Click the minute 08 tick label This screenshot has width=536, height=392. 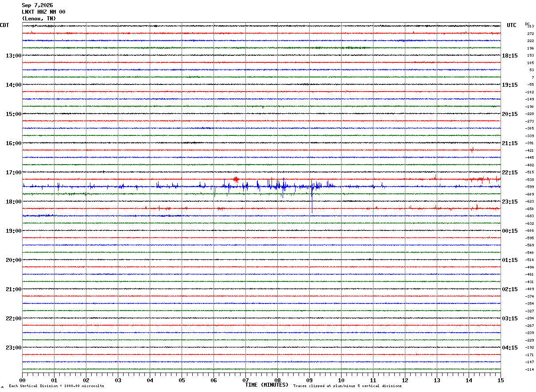point(277,380)
